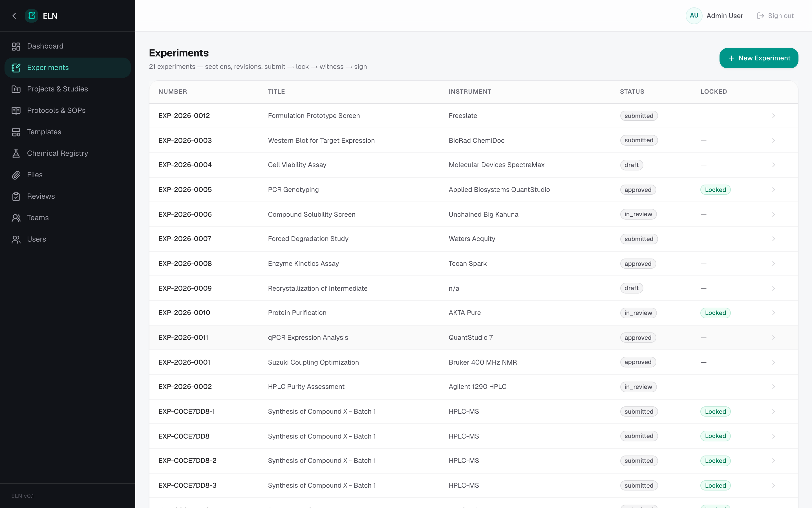Click the LOCKED column header
Screen dimensions: 812x508
coord(713,92)
